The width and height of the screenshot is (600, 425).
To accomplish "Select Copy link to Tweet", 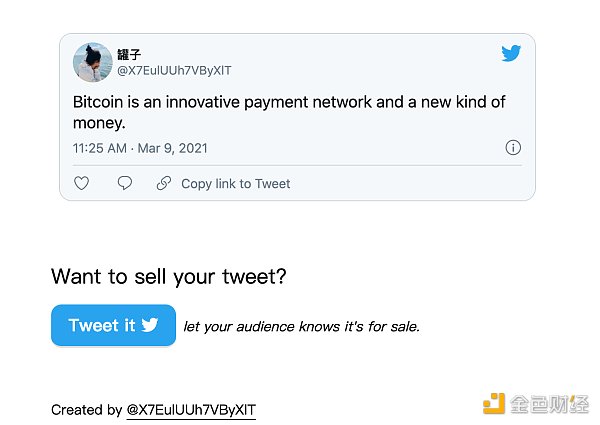I will click(x=235, y=184).
